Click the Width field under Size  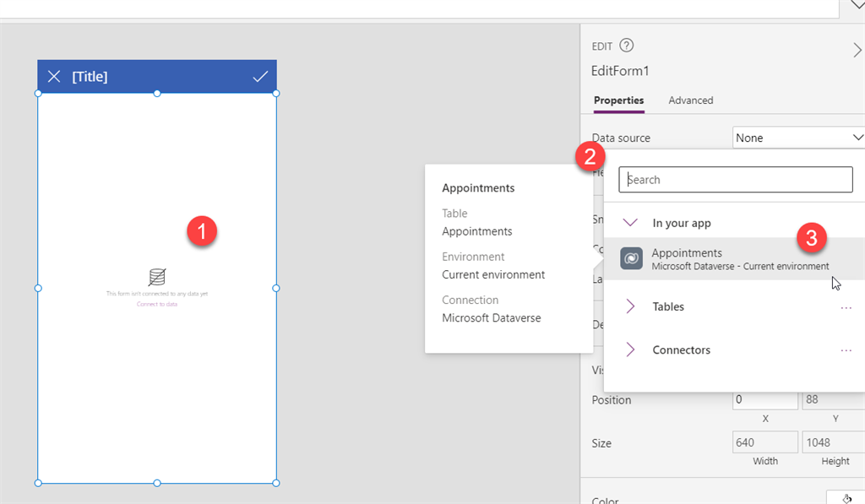click(764, 442)
